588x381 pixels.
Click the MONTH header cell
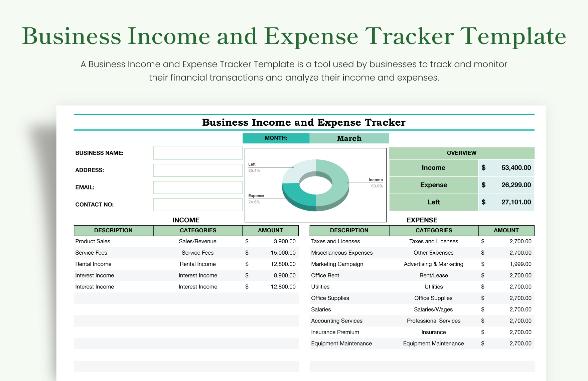[276, 138]
